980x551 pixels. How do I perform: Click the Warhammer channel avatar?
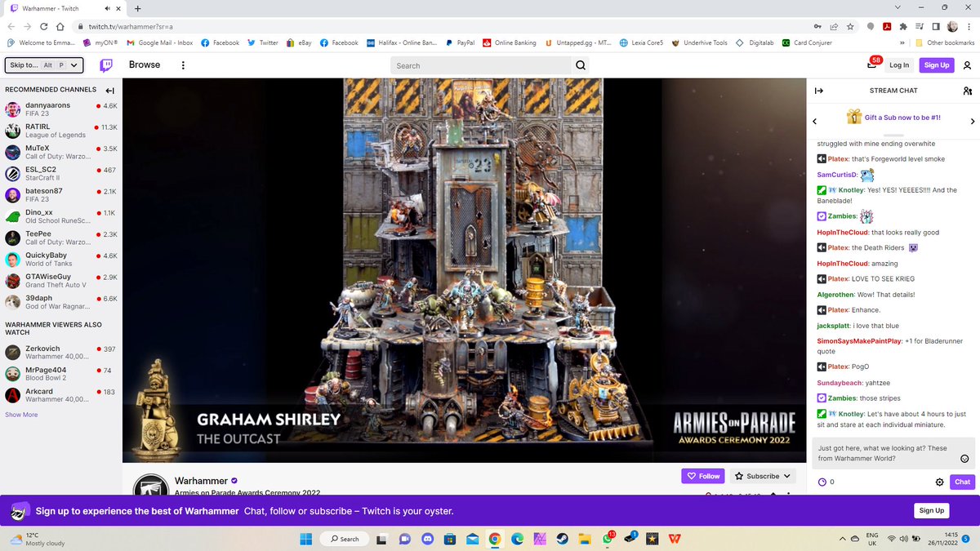(150, 485)
